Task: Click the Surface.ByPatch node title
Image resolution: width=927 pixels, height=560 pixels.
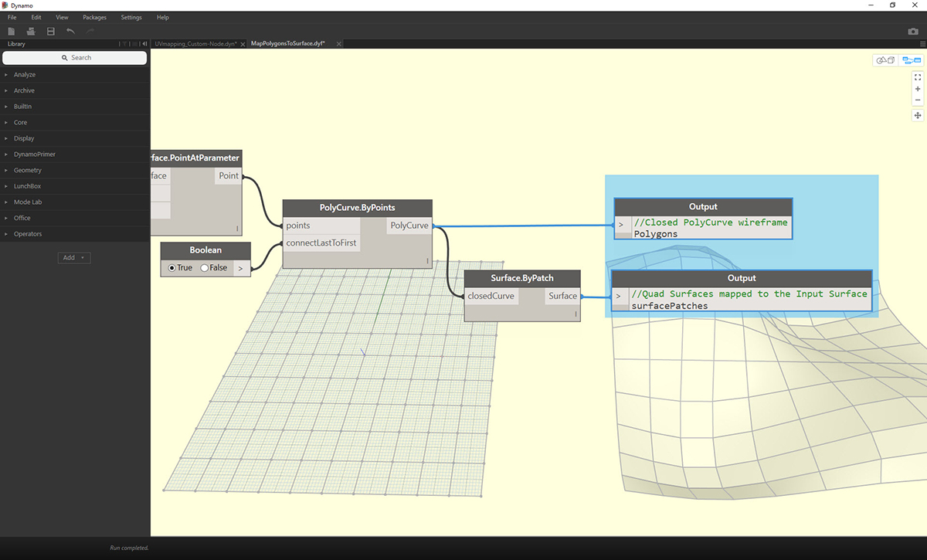Action: 522,278
